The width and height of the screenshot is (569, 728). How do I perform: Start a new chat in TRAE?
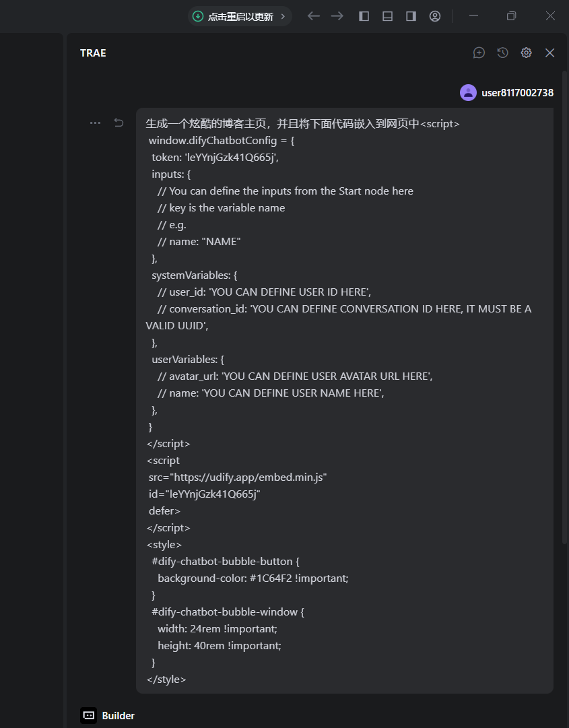479,53
